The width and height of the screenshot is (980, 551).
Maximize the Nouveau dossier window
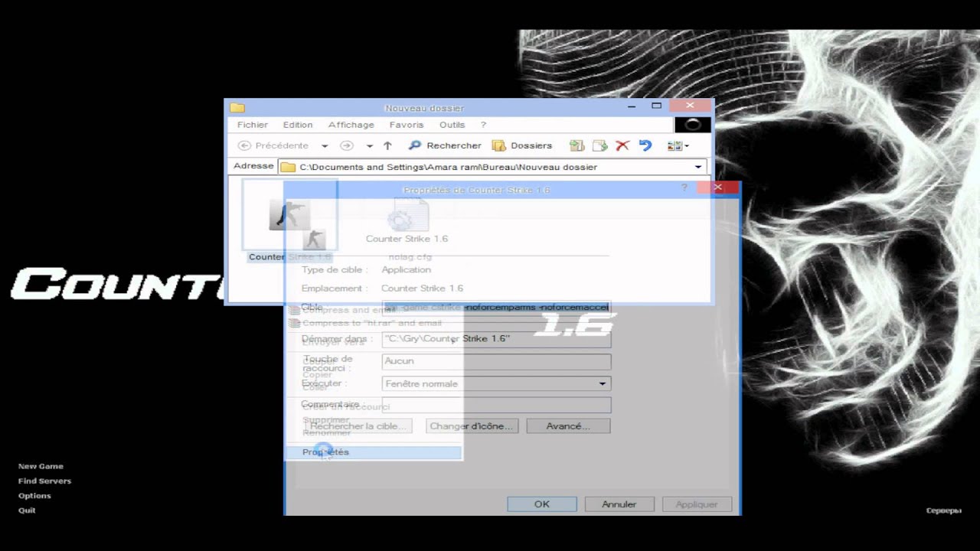point(656,106)
